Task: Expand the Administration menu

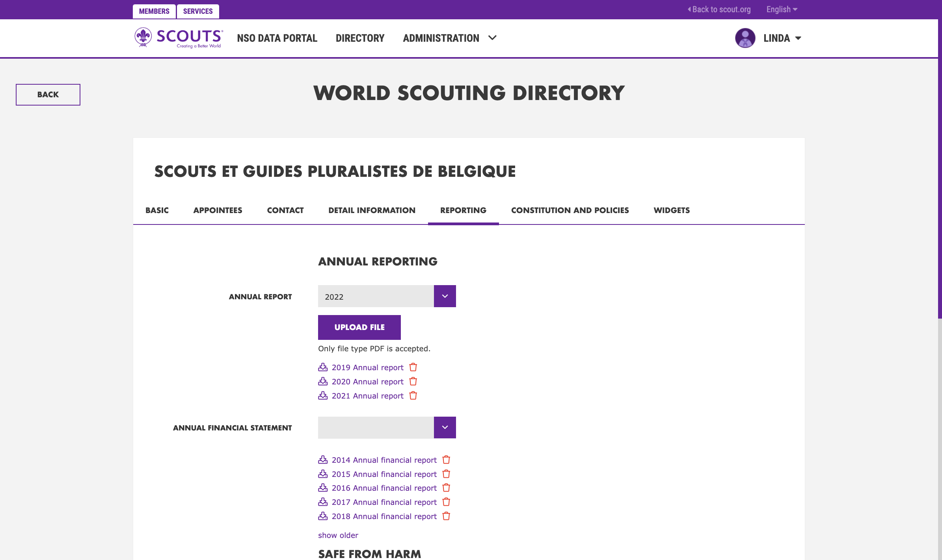Action: [x=450, y=38]
